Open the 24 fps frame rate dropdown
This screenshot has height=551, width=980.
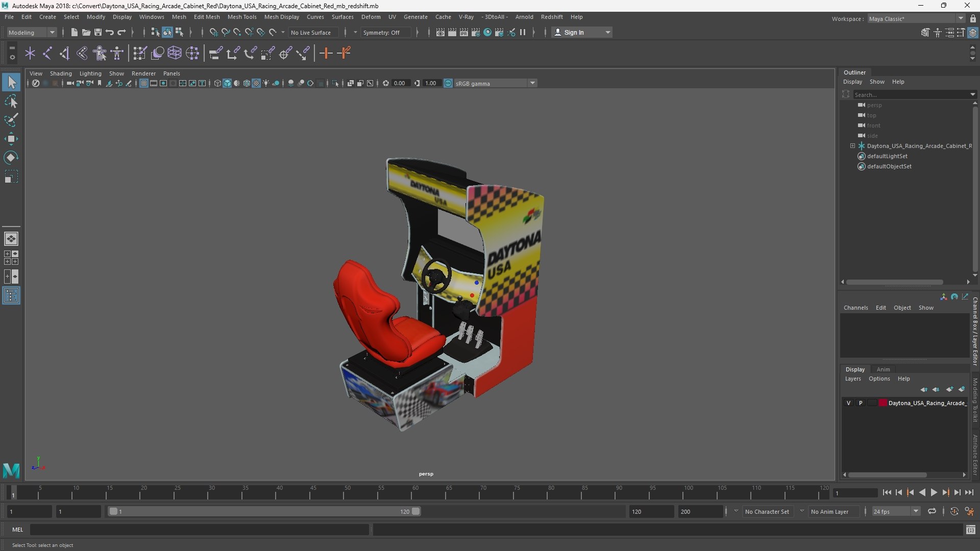pos(896,511)
